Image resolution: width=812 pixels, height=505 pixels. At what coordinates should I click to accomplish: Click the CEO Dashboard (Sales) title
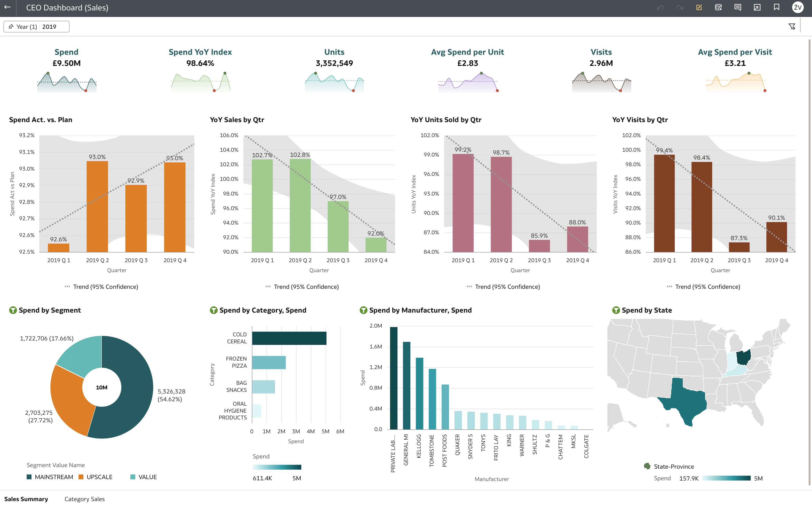67,8
